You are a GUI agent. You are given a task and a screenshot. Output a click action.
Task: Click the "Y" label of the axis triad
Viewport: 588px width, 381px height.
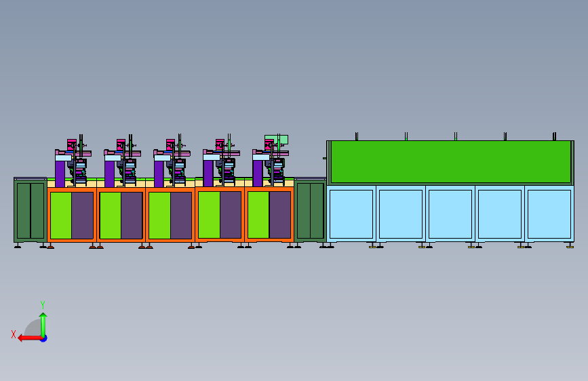[43, 305]
